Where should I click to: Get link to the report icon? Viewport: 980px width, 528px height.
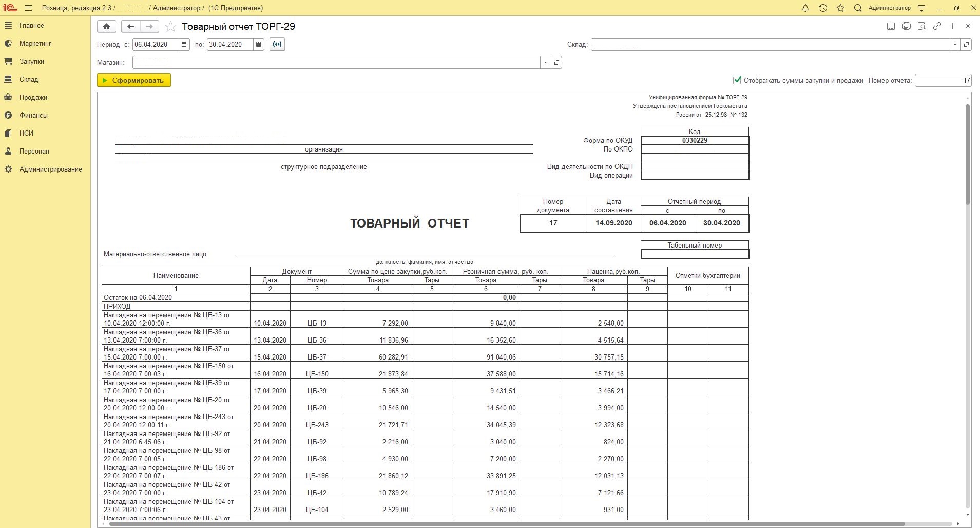click(x=937, y=26)
